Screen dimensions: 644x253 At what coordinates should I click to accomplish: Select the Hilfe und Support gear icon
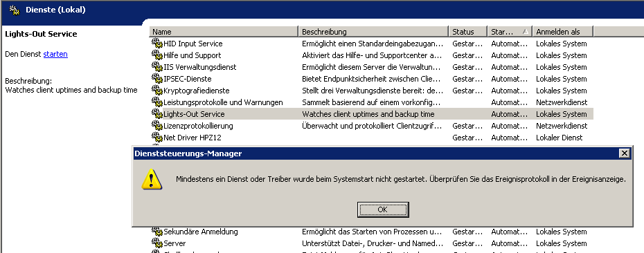pos(157,55)
